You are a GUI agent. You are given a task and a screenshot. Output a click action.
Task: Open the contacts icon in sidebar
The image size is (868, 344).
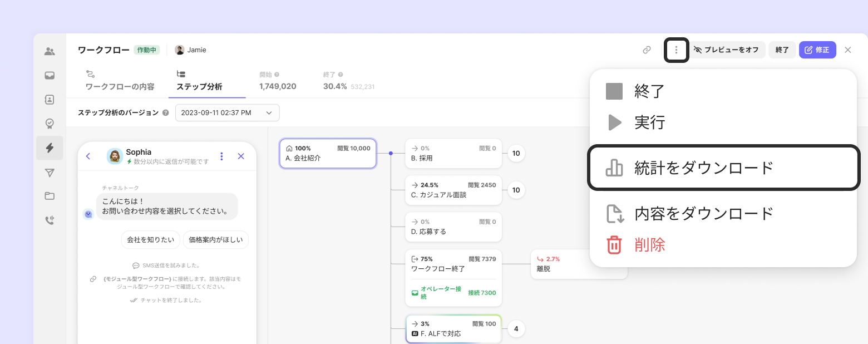[x=50, y=100]
